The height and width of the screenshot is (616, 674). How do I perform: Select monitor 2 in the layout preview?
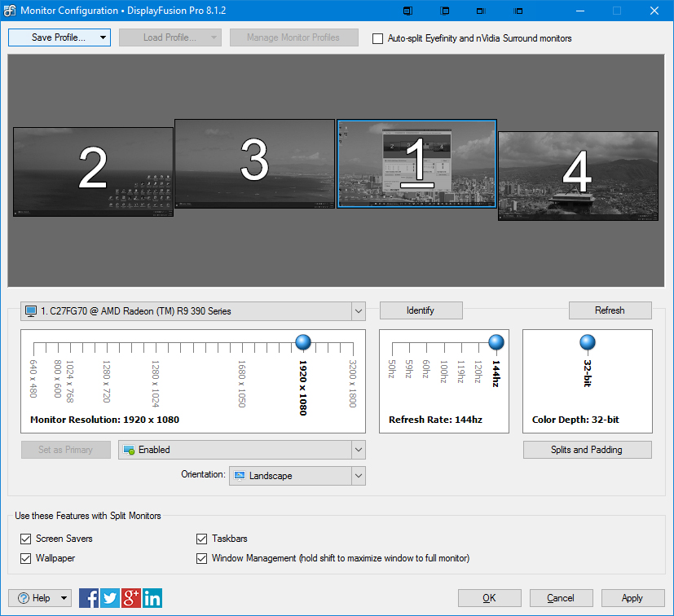[x=93, y=172]
